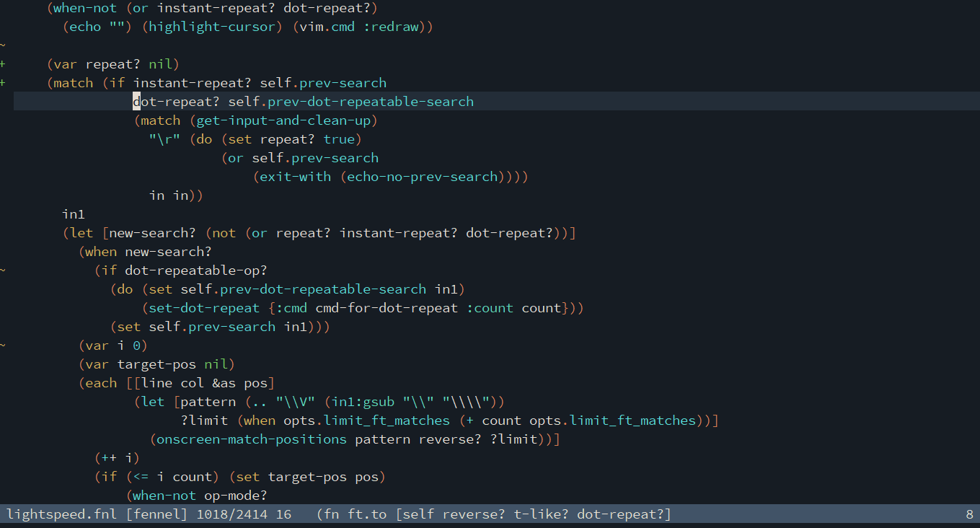The height and width of the screenshot is (528, 980).
Task: Click the column number 16 in the status line
Action: coord(283,514)
